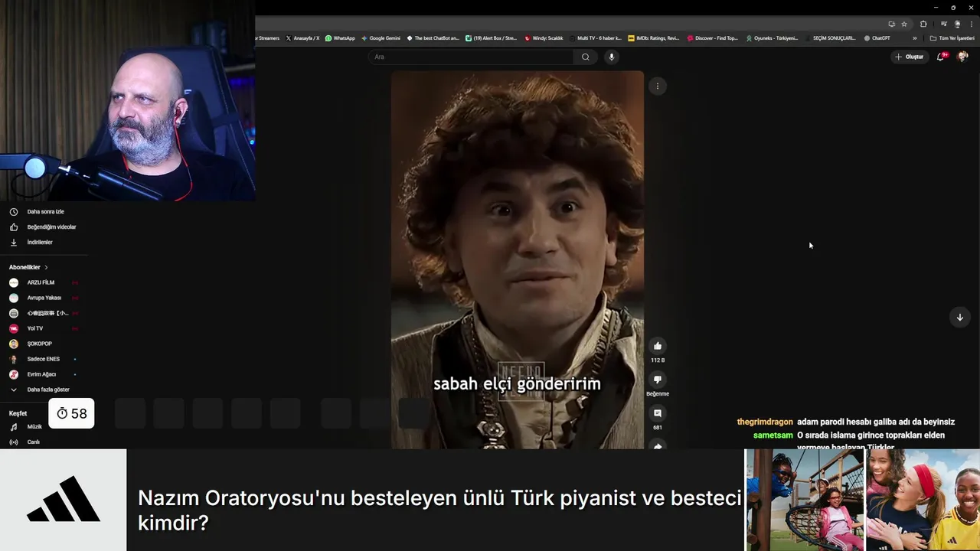Image resolution: width=980 pixels, height=551 pixels.
Task: Open the WhatsApp bookmark
Action: coord(340,37)
